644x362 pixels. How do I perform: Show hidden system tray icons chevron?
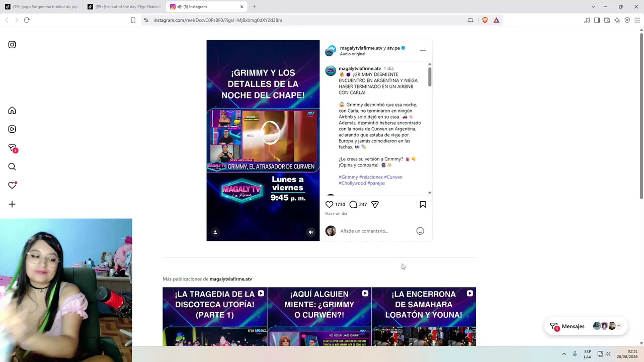[564, 354]
